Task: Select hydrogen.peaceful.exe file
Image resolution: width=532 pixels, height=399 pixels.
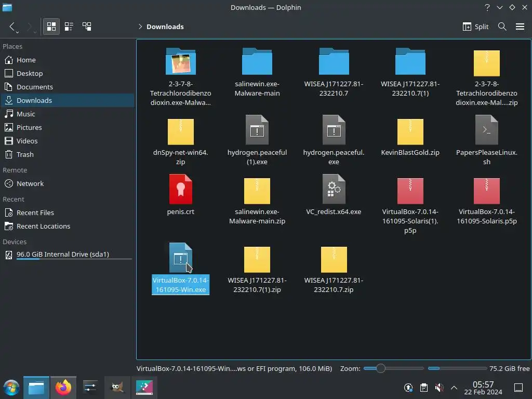Action: [334, 141]
